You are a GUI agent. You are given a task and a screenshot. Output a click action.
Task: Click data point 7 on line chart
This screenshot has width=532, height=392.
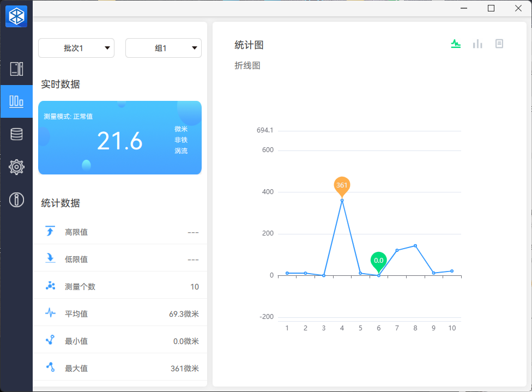point(397,250)
